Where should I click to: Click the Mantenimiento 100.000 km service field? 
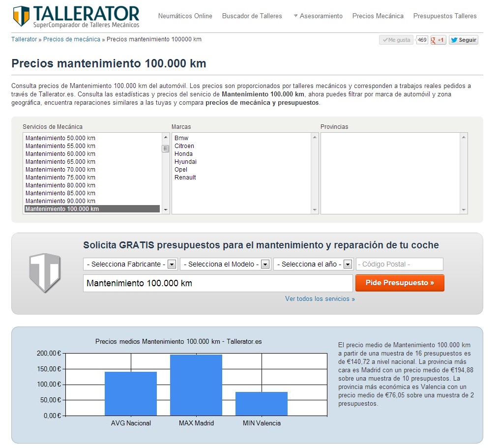point(218,283)
